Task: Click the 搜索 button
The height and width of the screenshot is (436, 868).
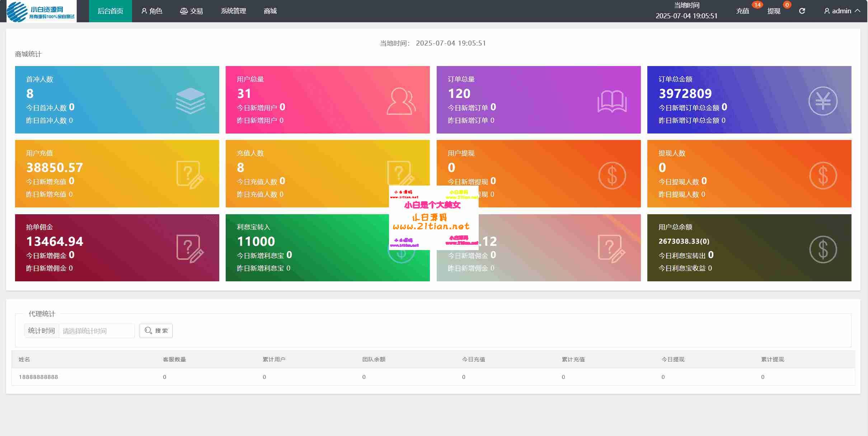Action: [156, 330]
